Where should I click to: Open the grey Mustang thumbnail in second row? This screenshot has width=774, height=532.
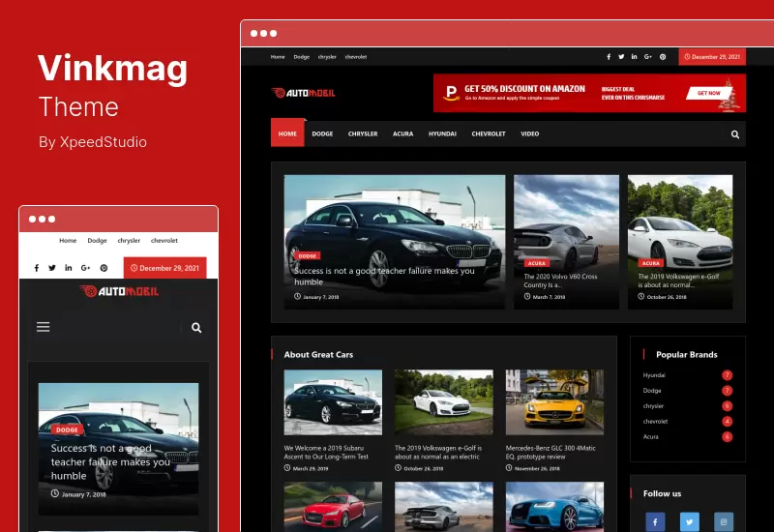[x=444, y=507]
